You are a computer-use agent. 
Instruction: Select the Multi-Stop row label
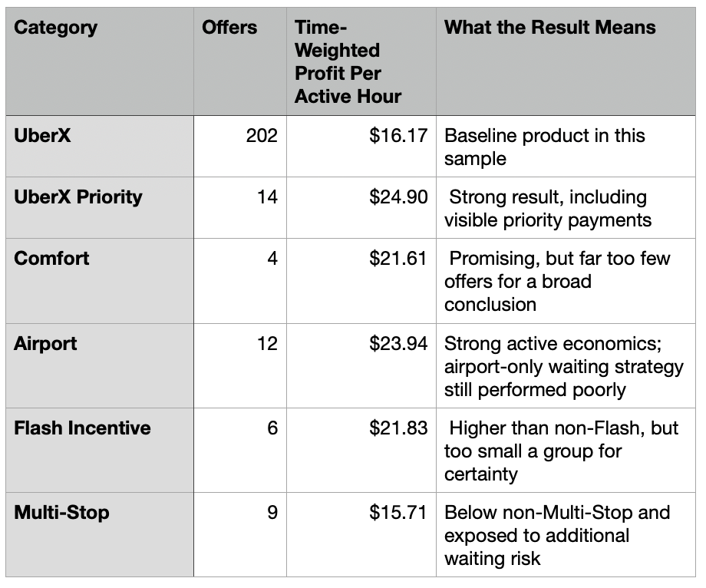click(100, 534)
